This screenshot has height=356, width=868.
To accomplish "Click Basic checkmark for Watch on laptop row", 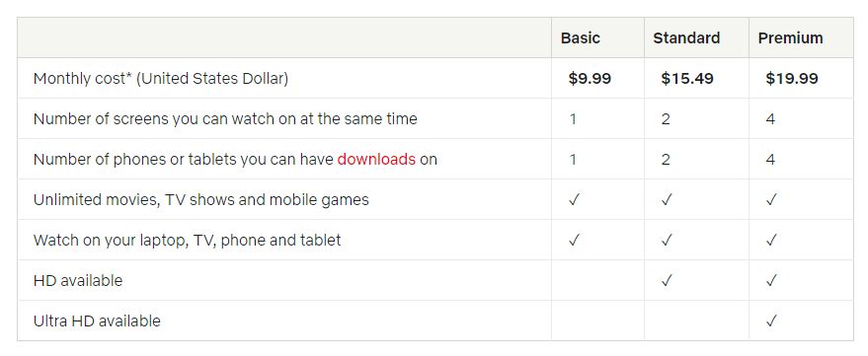I will click(x=574, y=240).
